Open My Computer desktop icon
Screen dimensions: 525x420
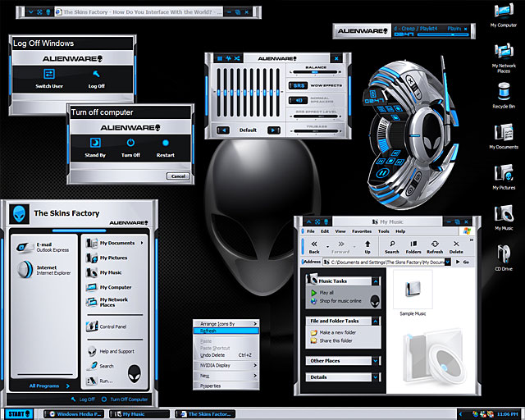pos(504,16)
